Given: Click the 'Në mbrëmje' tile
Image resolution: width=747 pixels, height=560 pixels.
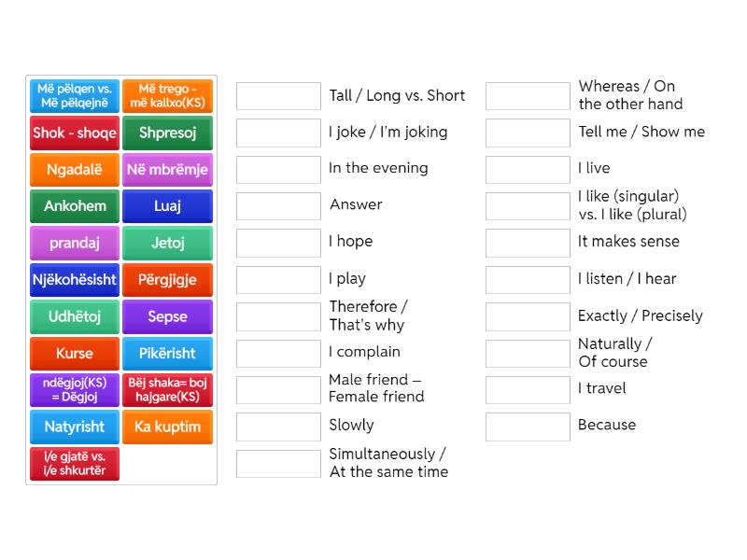Looking at the screenshot, I should pos(168,170).
